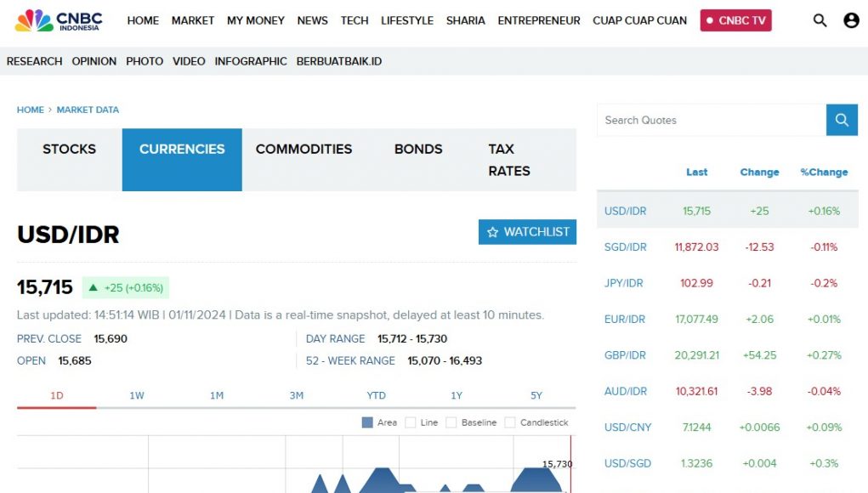Focus the Search Quotes input field
Image resolution: width=868 pixels, height=493 pixels.
click(711, 120)
